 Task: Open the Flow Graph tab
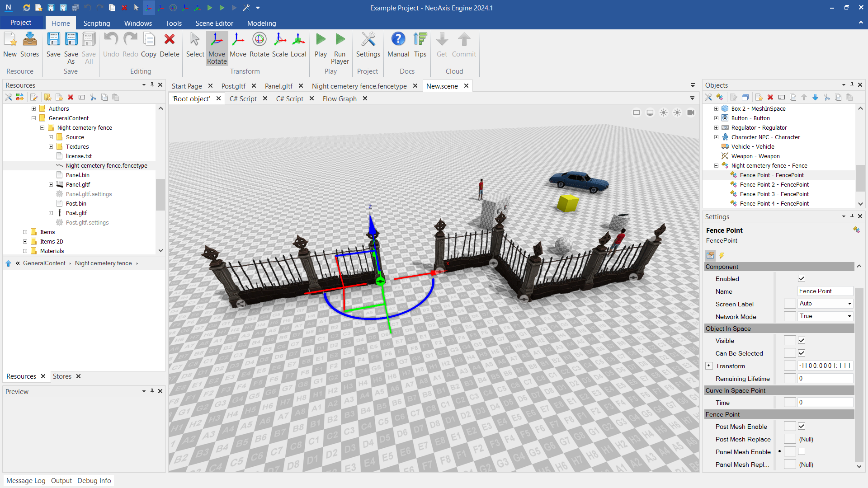tap(340, 99)
